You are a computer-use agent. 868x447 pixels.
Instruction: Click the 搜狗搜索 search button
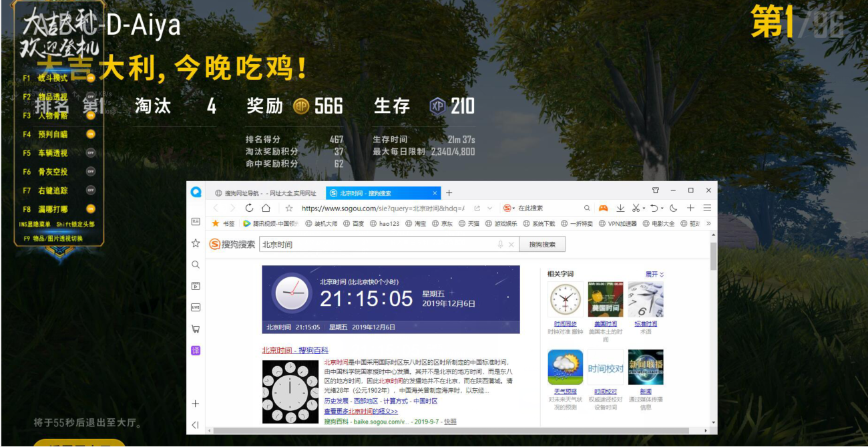[542, 245]
